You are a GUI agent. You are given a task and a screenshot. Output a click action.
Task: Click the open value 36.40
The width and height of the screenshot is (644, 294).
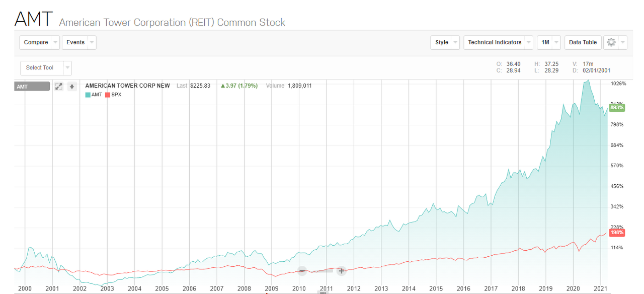pyautogui.click(x=514, y=64)
